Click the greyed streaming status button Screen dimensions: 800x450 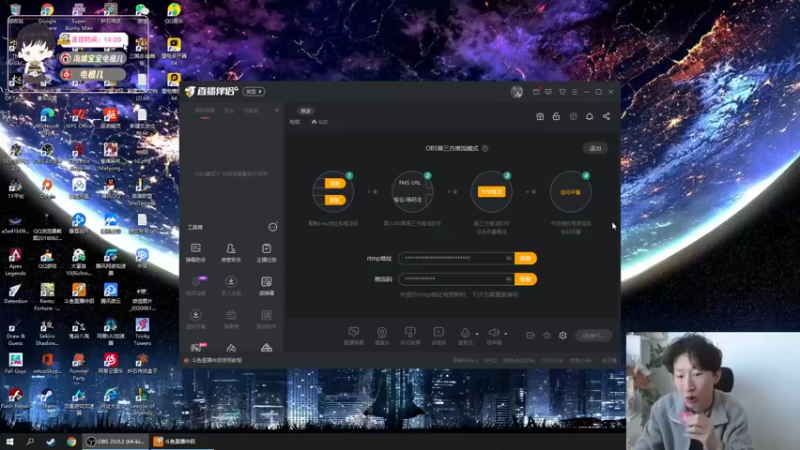pos(593,336)
